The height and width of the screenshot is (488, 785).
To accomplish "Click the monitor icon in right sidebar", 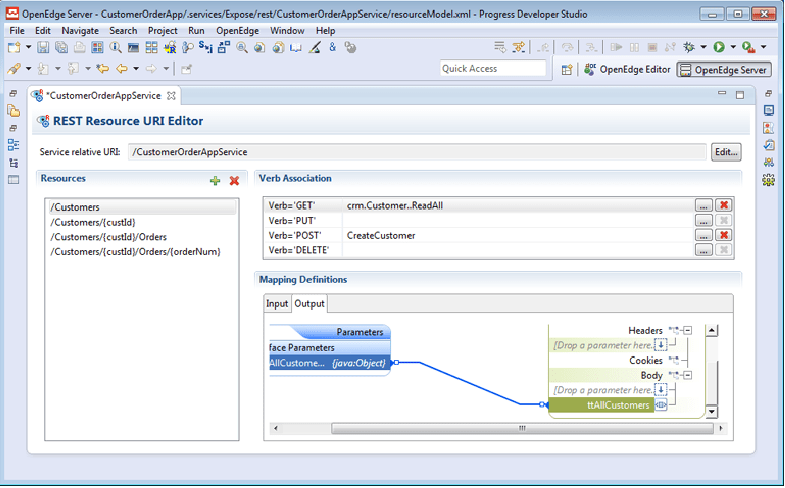I will 768,111.
